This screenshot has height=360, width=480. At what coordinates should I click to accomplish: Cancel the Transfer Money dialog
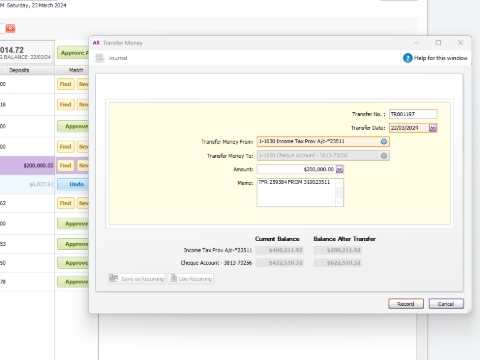(446, 304)
